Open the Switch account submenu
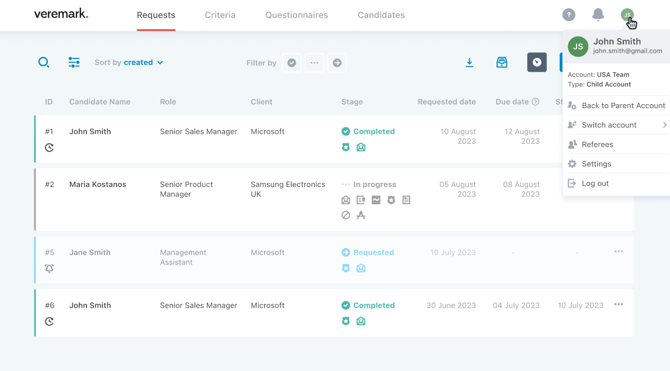Image resolution: width=670 pixels, height=371 pixels. click(x=617, y=125)
